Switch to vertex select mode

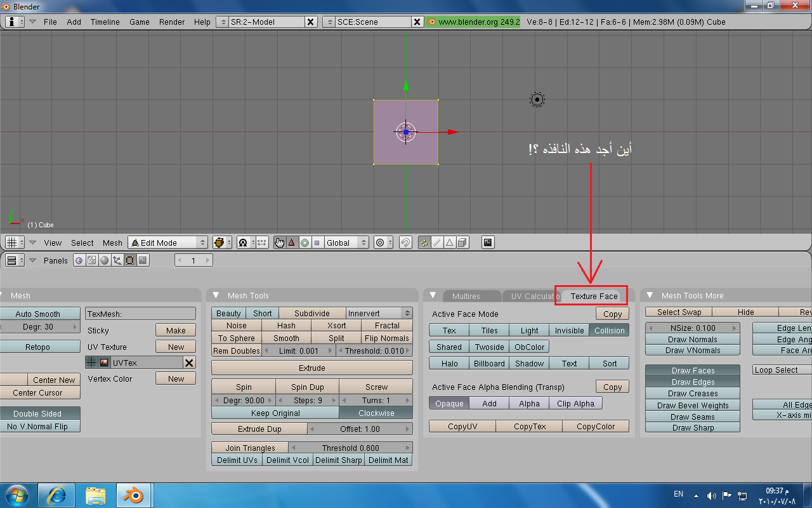(x=424, y=243)
